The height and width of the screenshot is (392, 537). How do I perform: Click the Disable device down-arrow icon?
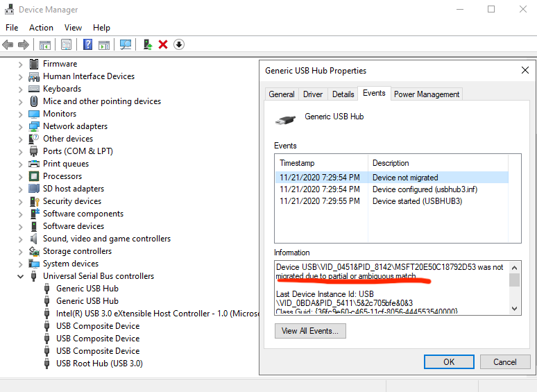point(179,44)
